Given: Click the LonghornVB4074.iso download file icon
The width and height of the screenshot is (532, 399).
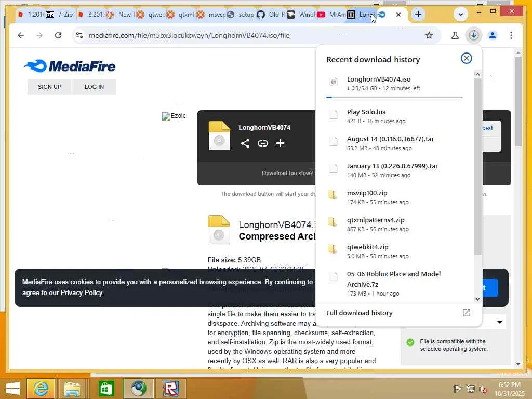Looking at the screenshot, I should pyautogui.click(x=334, y=82).
